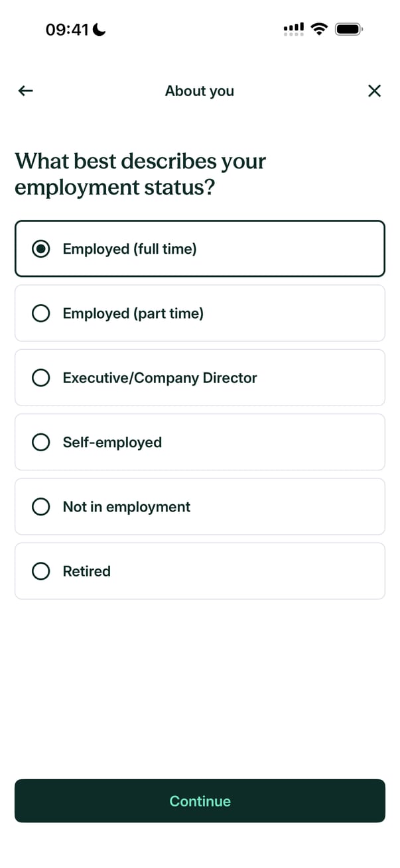400x868 pixels.
Task: Tap the Wi-Fi status icon
Action: [x=320, y=29]
